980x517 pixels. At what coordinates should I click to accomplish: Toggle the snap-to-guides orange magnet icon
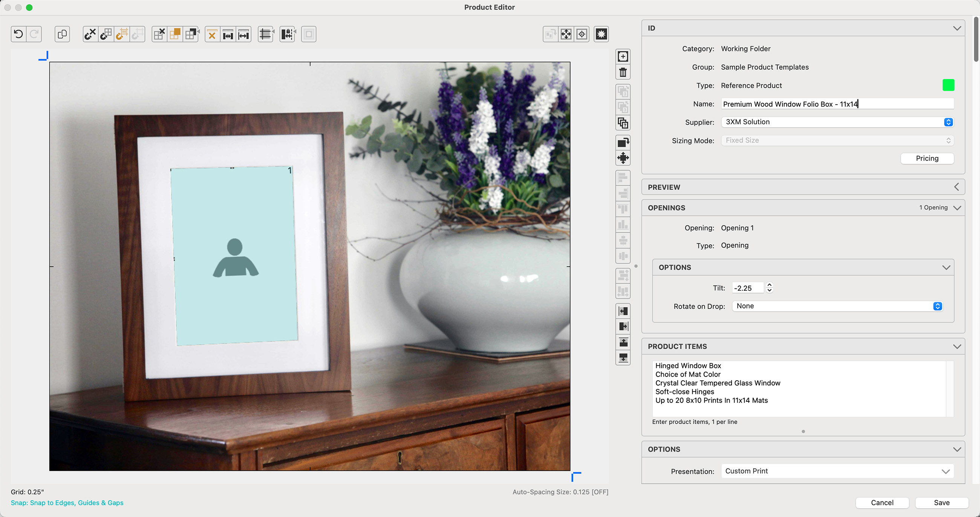tap(122, 34)
